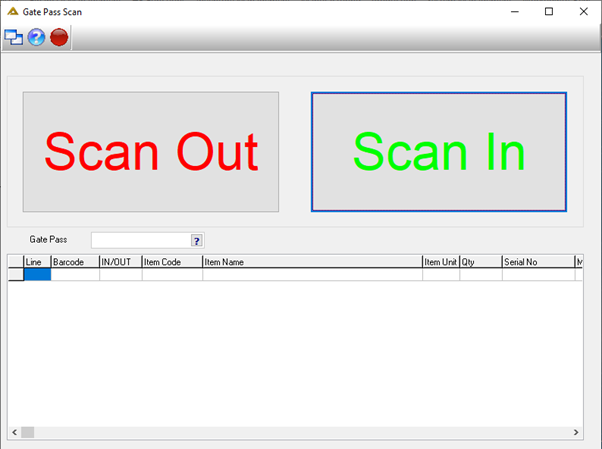The height and width of the screenshot is (449, 602).
Task: Select the first grid row header
Action: [16, 275]
